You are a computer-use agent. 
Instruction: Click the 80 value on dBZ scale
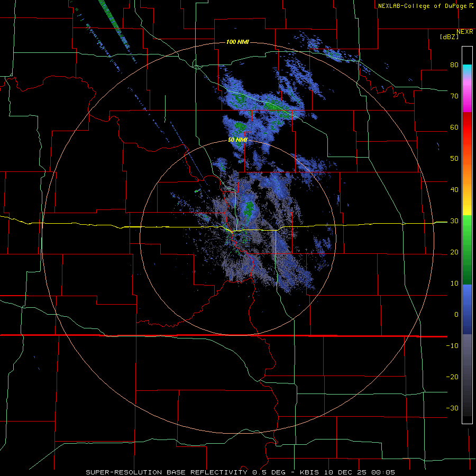(454, 65)
